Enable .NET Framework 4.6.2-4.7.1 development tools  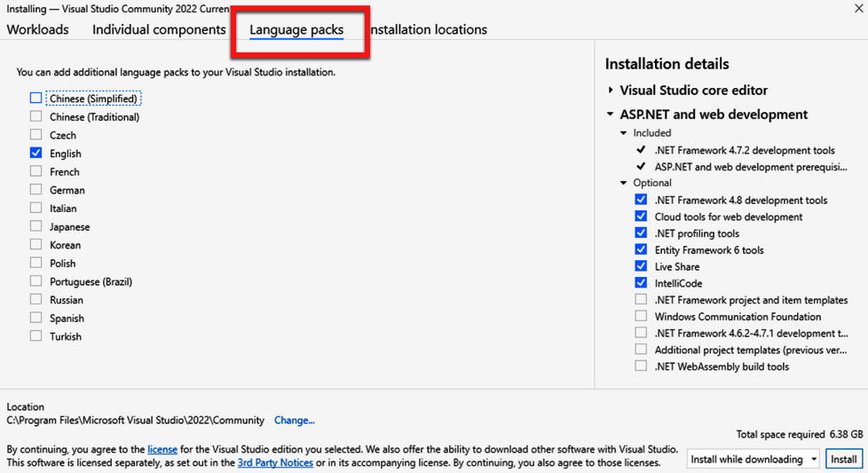coord(641,332)
